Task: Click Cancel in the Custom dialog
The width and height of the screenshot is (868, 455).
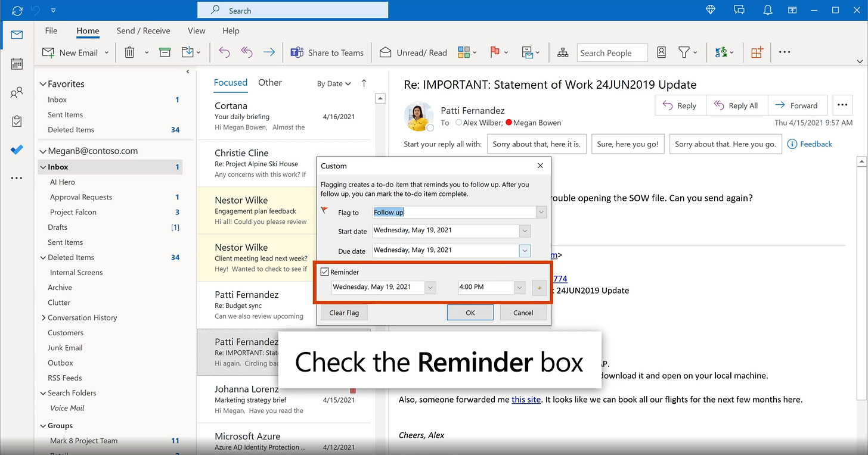Action: pos(523,313)
